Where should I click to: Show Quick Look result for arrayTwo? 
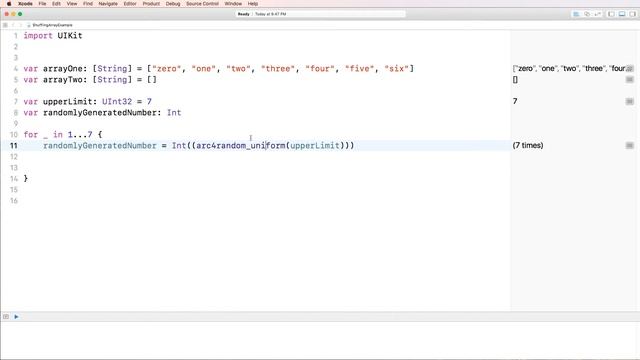(x=630, y=80)
